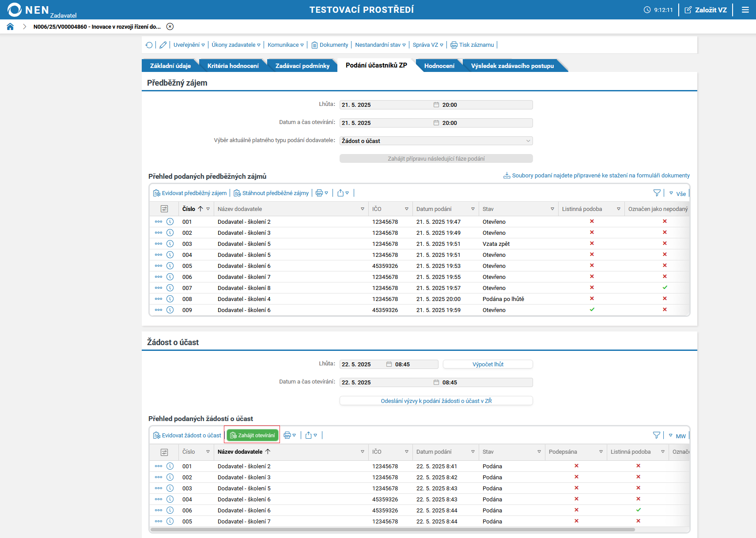Open info icon for předběžný zájem row 001
The height and width of the screenshot is (538, 756).
(170, 222)
